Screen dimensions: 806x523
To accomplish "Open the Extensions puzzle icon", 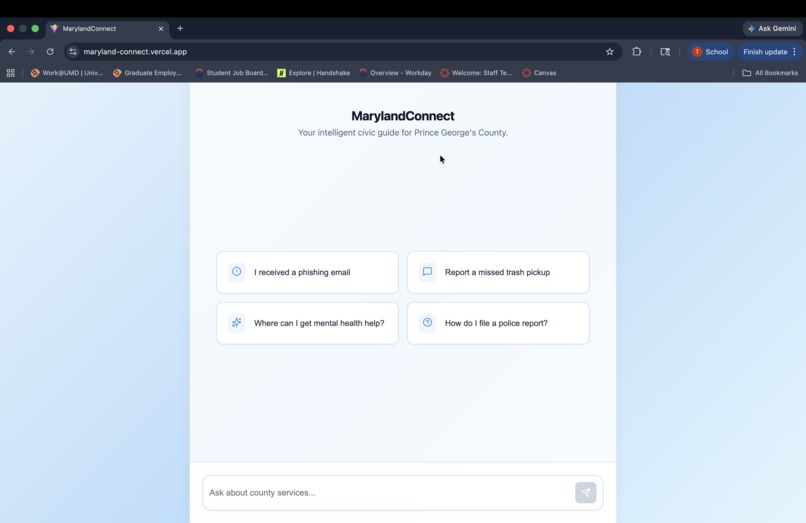I will [636, 51].
